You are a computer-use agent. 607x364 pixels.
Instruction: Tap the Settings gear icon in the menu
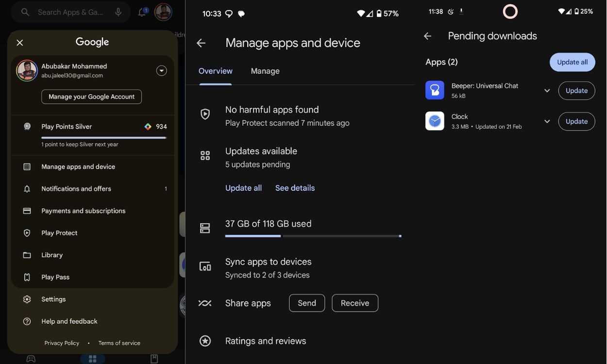click(x=27, y=299)
